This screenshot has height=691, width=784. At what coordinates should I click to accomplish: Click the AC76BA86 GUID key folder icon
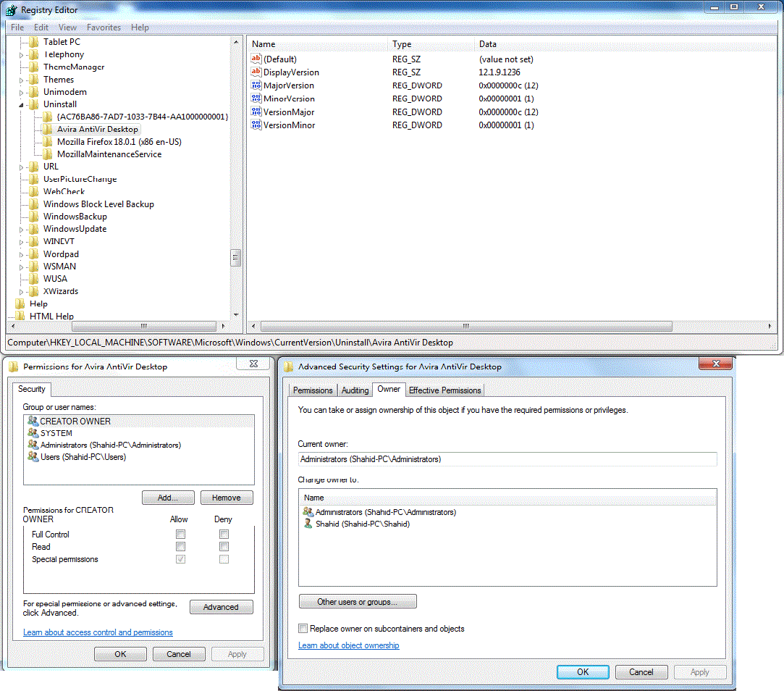click(x=48, y=117)
